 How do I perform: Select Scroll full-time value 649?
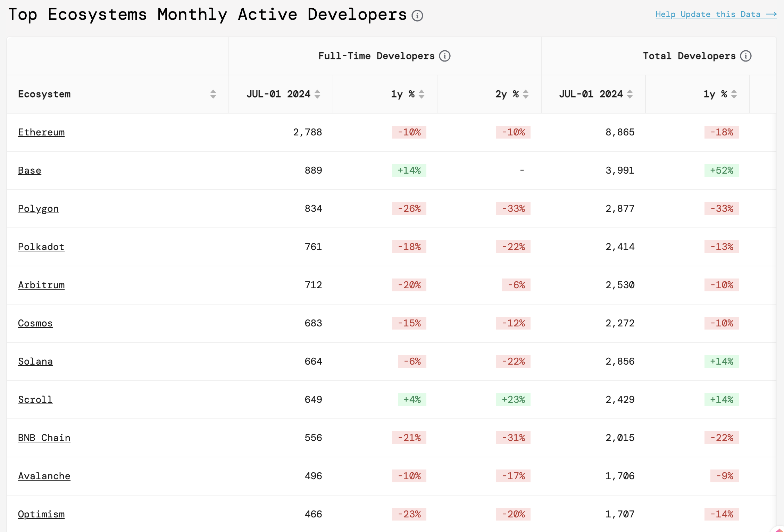coord(314,400)
